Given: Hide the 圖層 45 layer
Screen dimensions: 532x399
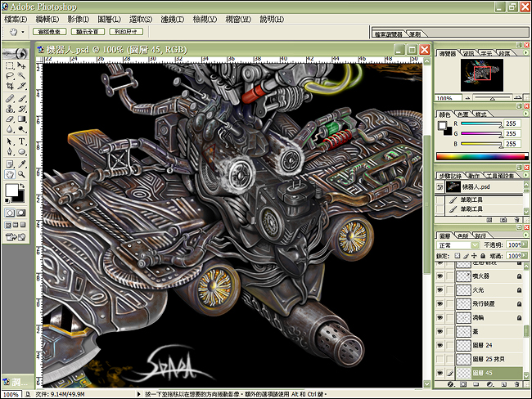Looking at the screenshot, I should 440,373.
